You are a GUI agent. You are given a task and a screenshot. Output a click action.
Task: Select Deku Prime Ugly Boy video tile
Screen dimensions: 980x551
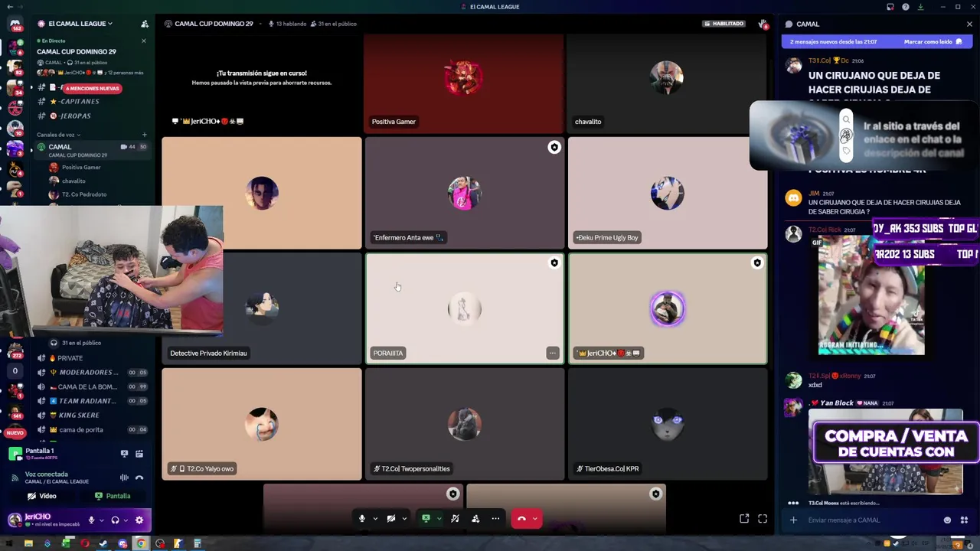pos(667,193)
